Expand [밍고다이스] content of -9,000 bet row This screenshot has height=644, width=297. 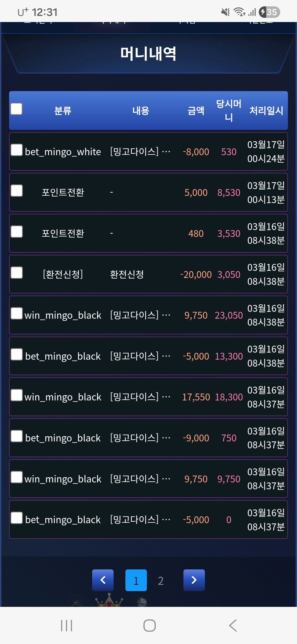coord(140,438)
